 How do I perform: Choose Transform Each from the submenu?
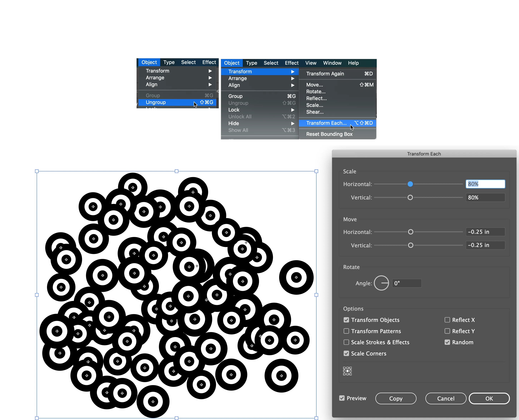tap(326, 123)
